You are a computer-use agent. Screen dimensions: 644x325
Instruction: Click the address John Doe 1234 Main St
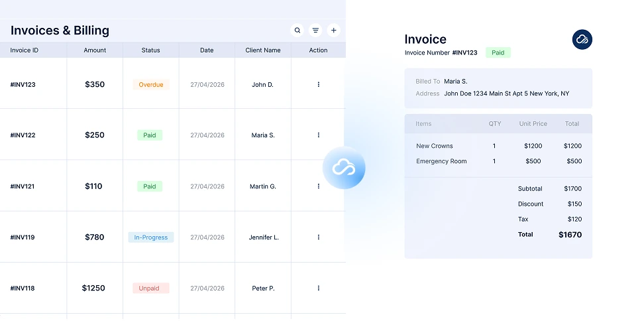click(506, 94)
